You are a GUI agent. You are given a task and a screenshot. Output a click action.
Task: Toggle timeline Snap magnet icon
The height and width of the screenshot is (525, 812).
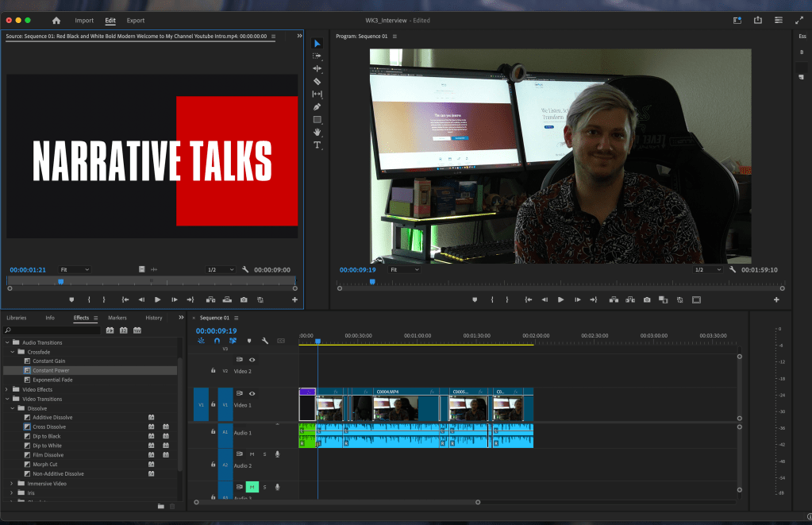[217, 341]
